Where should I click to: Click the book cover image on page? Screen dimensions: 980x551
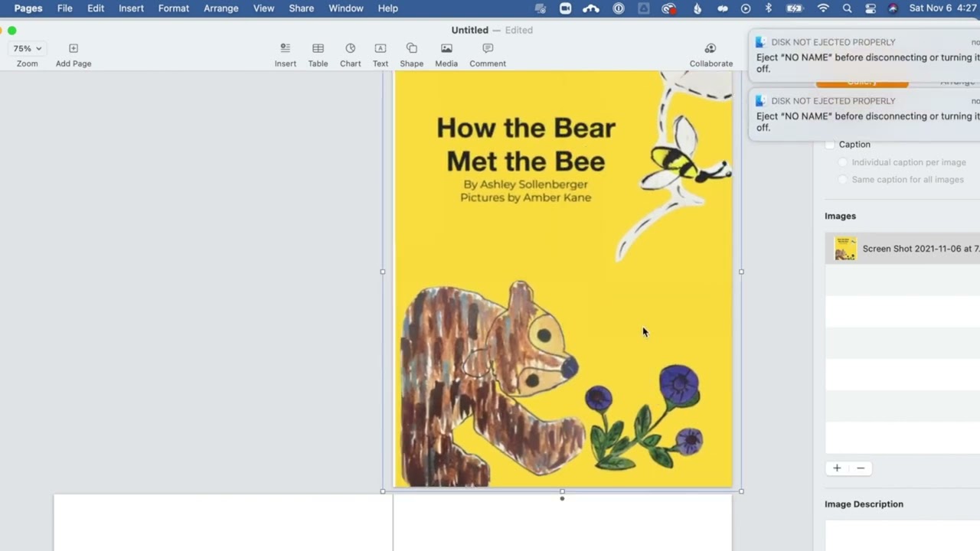coord(563,279)
